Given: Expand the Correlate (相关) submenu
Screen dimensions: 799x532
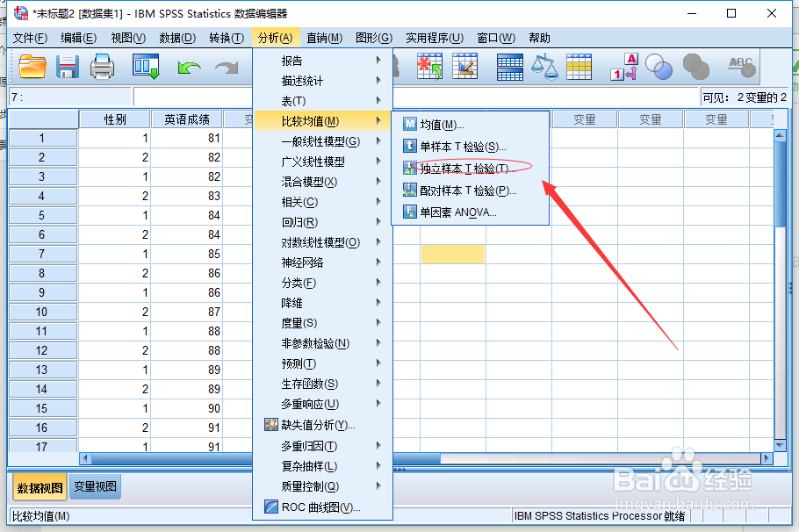Looking at the screenshot, I should (322, 202).
